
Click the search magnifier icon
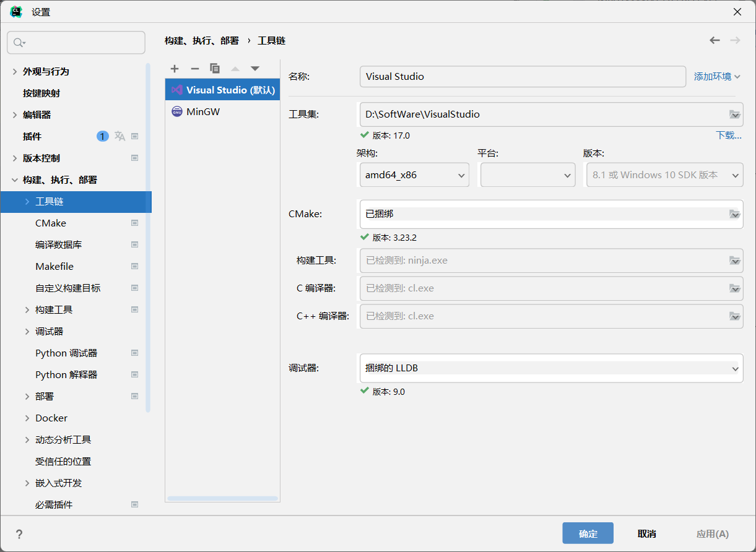19,43
